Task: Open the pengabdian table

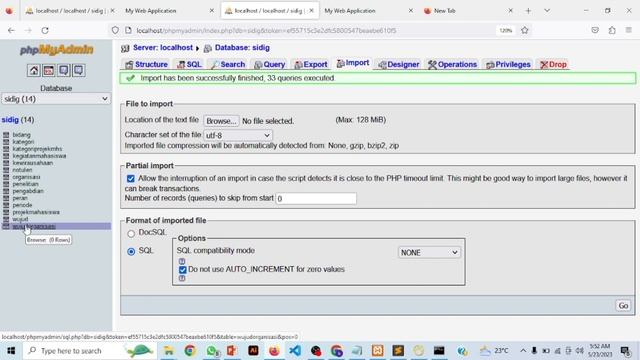Action: (28, 191)
